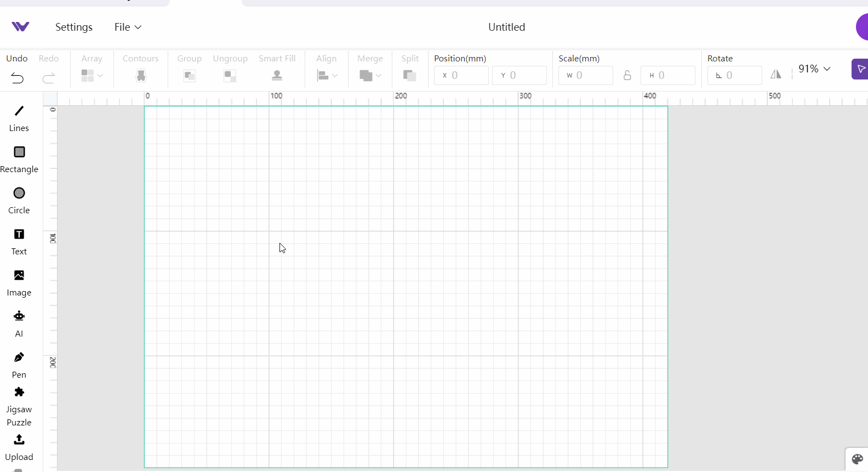Click the purple user avatar circle

click(x=862, y=27)
